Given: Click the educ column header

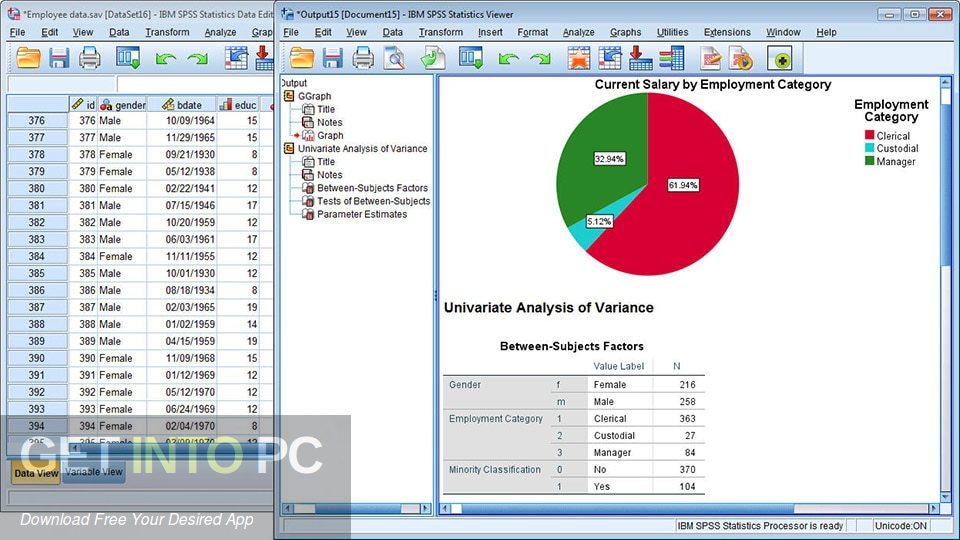Looking at the screenshot, I should [238, 105].
